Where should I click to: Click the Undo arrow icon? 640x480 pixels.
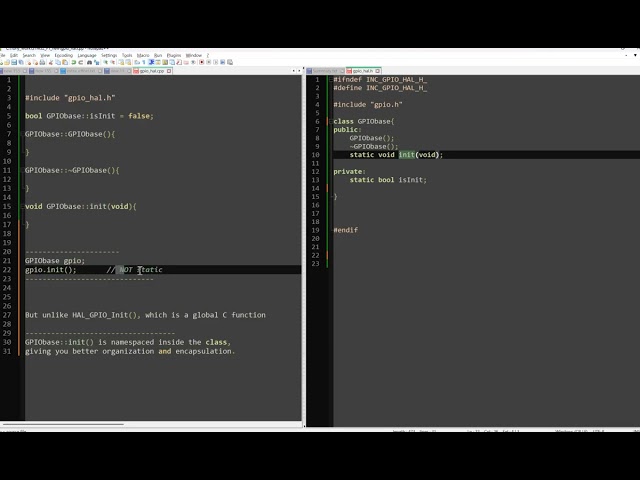pos(73,62)
